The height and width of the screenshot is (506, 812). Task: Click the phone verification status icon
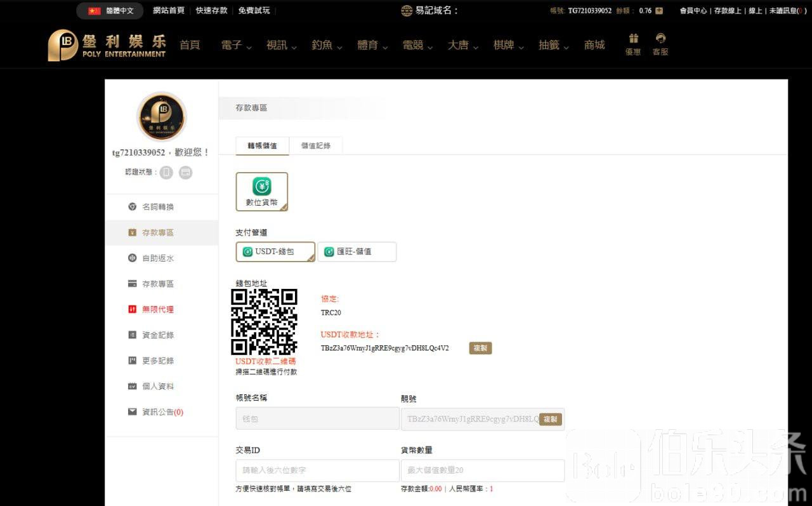click(166, 172)
